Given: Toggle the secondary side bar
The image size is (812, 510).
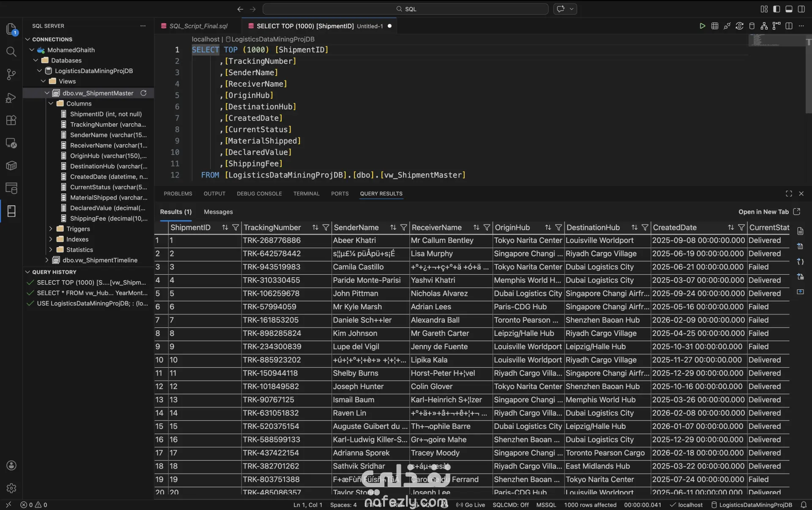Looking at the screenshot, I should (x=801, y=9).
